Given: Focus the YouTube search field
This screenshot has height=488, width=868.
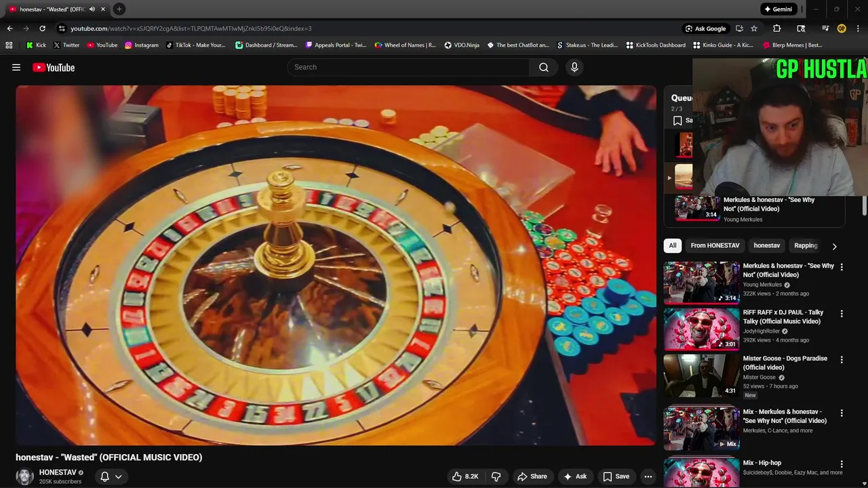Looking at the screenshot, I should (x=409, y=67).
